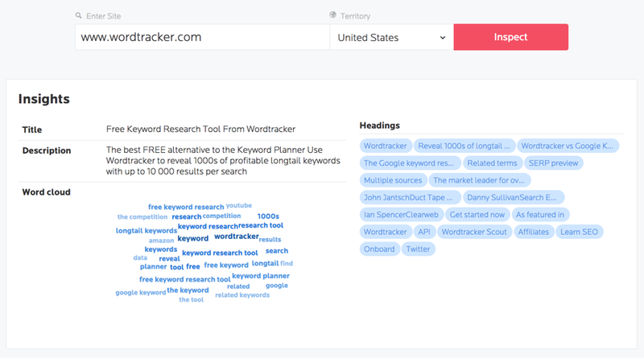The image size is (644, 358).
Task: Click the first Wordtracker heading tag
Action: (386, 146)
